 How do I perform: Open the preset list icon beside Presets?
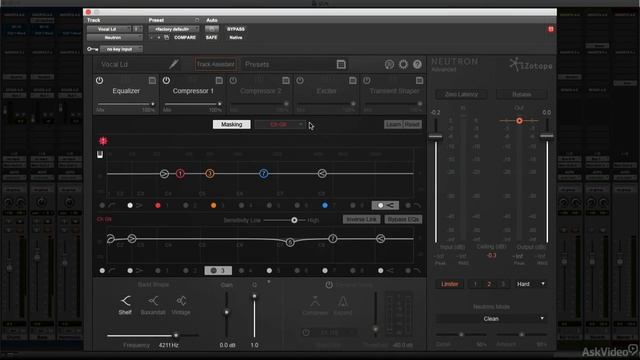point(341,64)
